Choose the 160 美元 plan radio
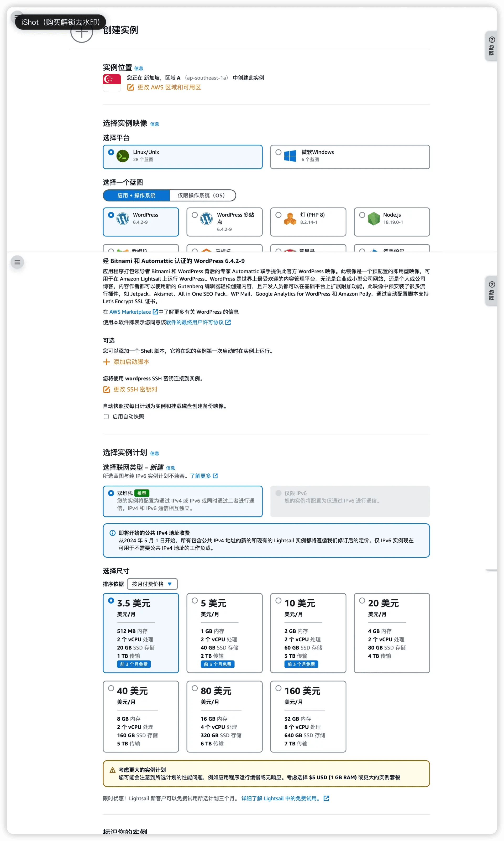 (x=279, y=688)
